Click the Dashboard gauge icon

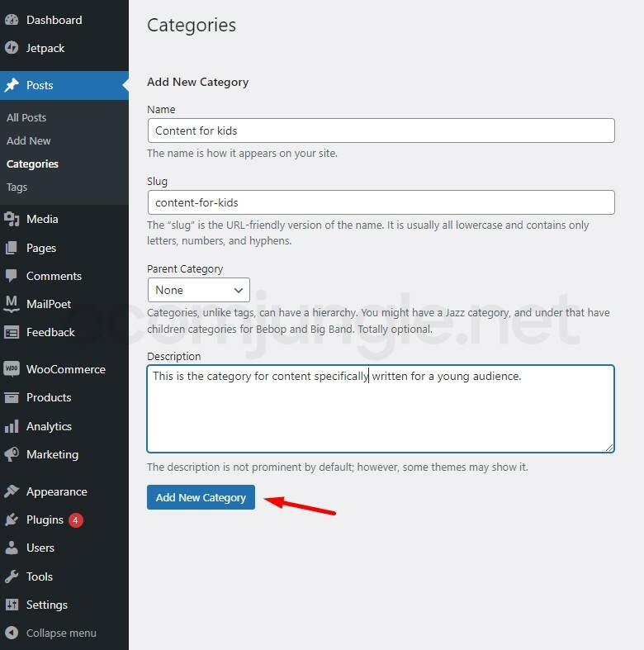pos(12,20)
